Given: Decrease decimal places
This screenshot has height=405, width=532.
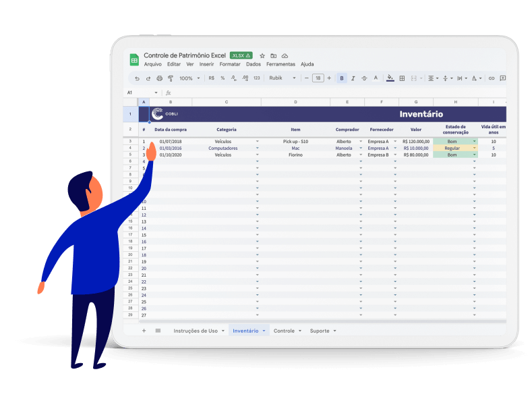Looking at the screenshot, I should [234, 78].
